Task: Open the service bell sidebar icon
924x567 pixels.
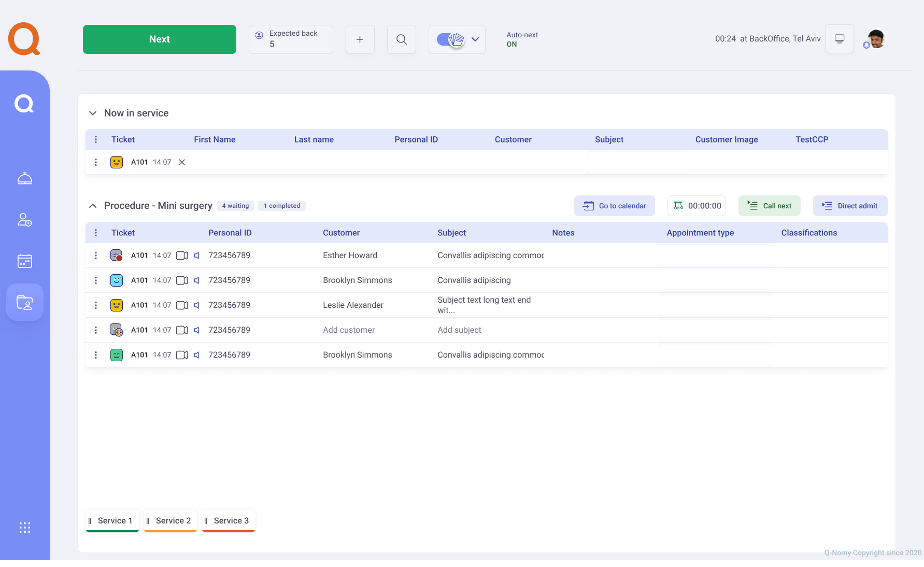Action: click(x=25, y=179)
